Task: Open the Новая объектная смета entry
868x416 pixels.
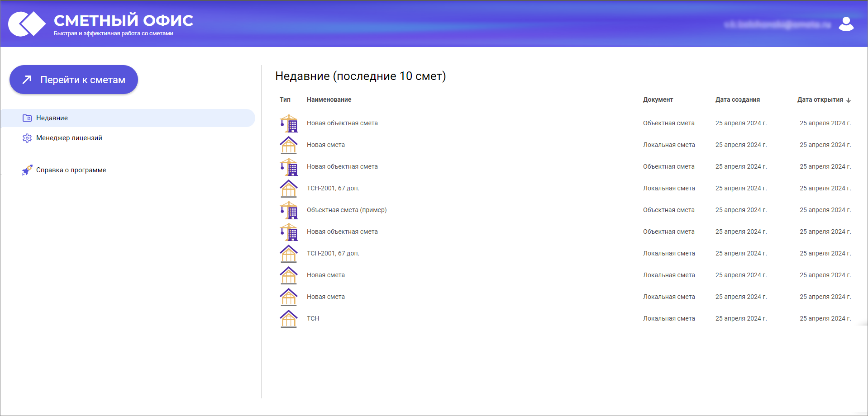Action: click(342, 123)
